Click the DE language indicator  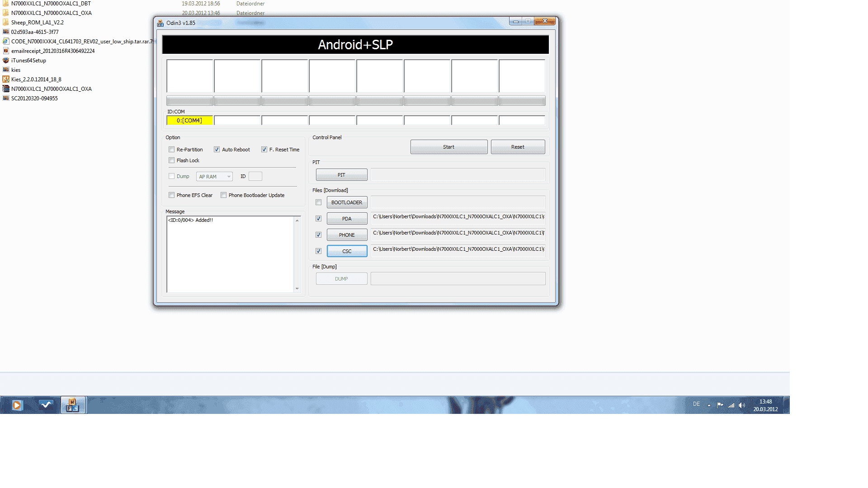point(696,404)
